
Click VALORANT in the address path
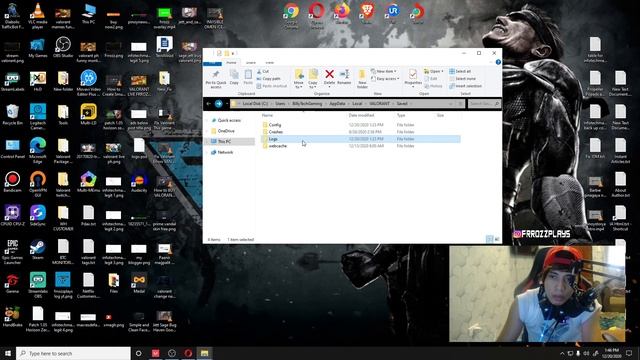point(379,104)
